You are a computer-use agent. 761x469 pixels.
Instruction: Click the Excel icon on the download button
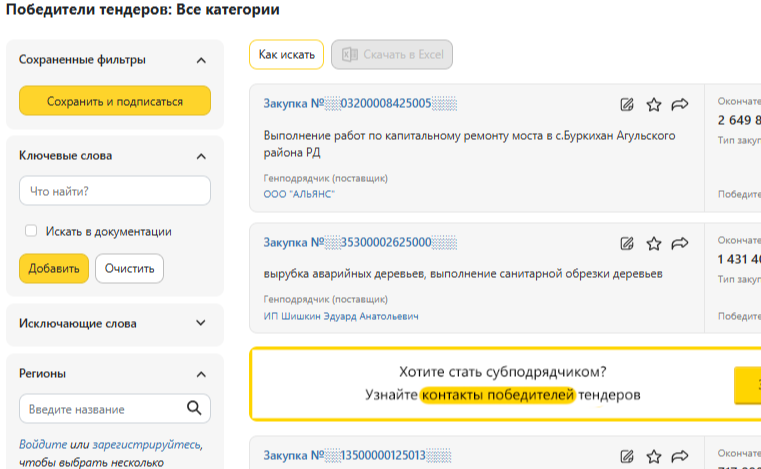tap(350, 55)
